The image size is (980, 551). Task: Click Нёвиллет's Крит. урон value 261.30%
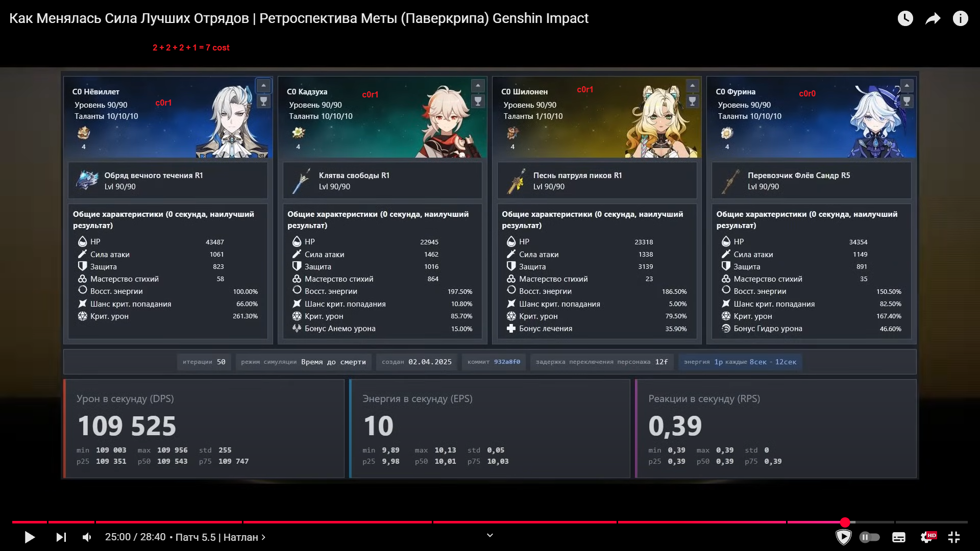(x=245, y=316)
